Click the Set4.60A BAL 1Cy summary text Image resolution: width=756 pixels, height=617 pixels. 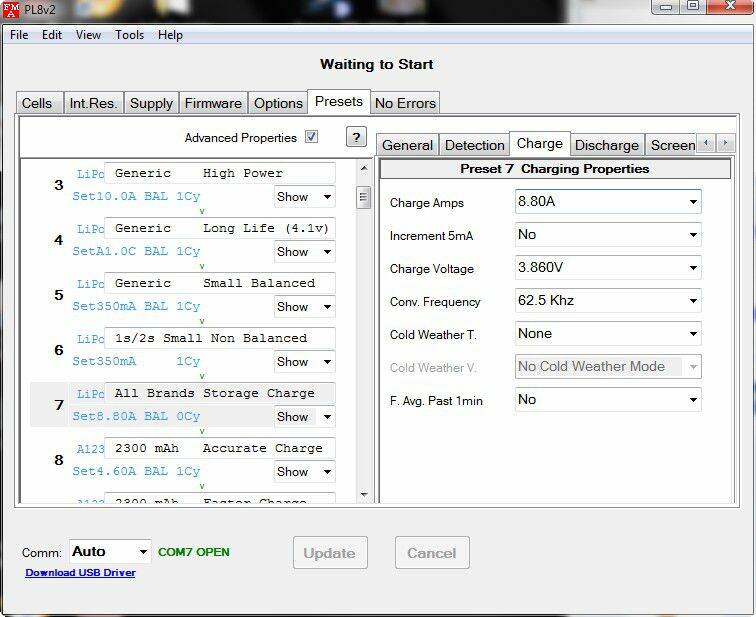[x=136, y=471]
